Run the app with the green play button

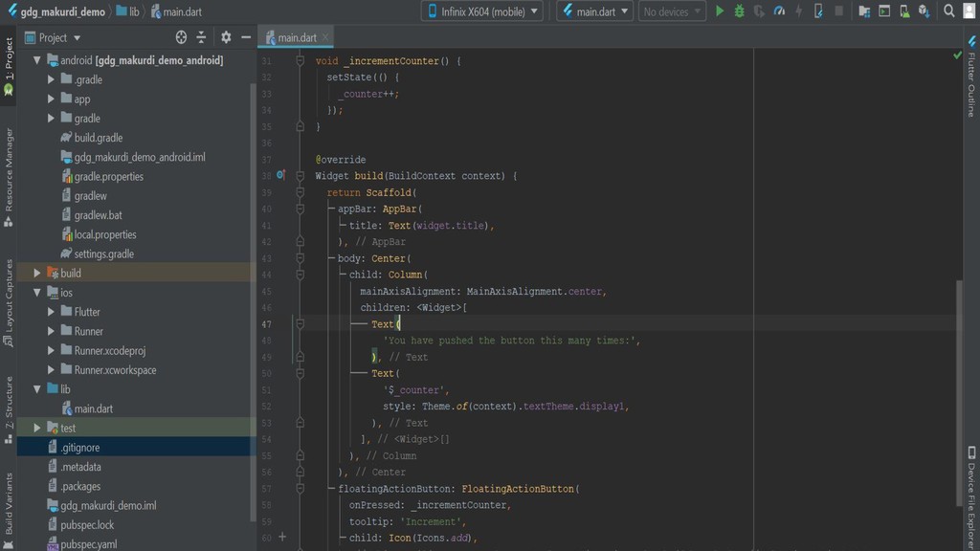pos(721,11)
